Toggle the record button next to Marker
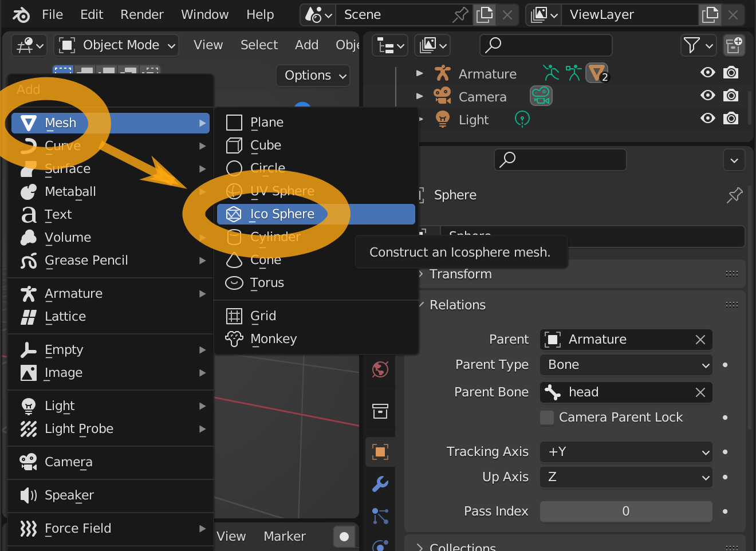Screen dimensions: 756x551 tap(344, 537)
